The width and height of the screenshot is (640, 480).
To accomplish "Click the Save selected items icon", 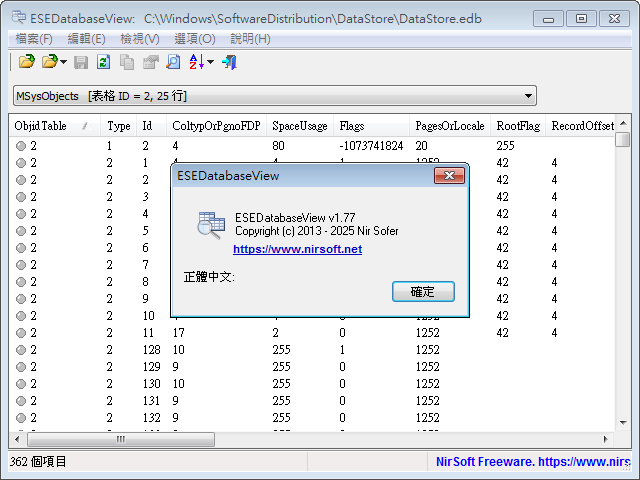I will (81, 62).
